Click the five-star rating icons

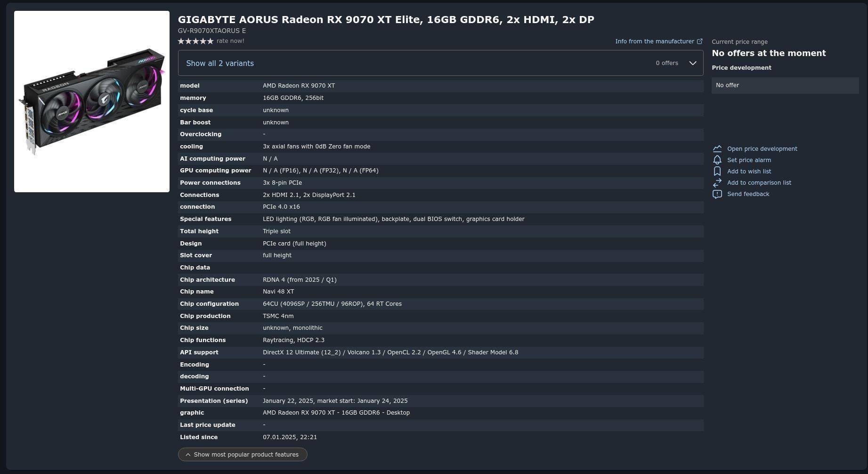point(195,41)
